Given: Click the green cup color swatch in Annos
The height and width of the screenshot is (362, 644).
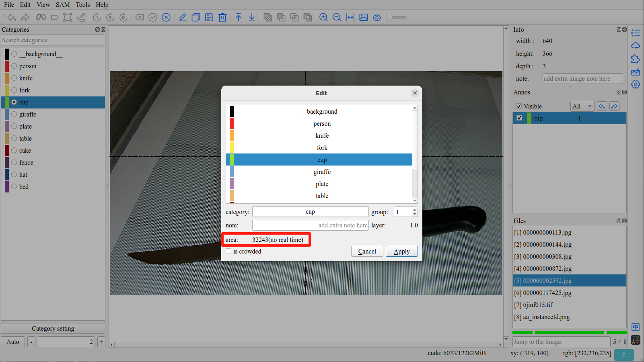Looking at the screenshot, I should point(529,118).
